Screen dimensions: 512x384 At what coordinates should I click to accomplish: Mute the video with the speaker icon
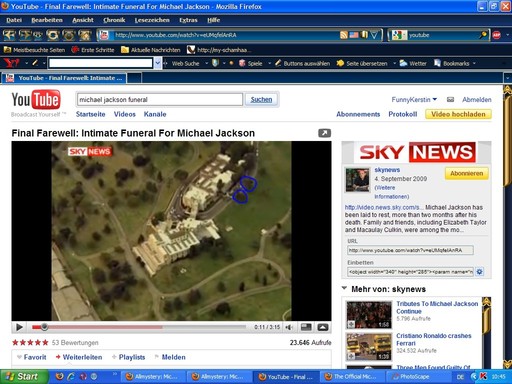tap(289, 327)
